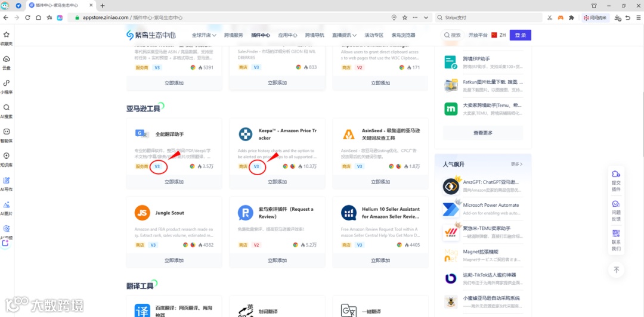This screenshot has height=317, width=644.
Task: Open the 智能体 agent sidebar icon
Action: coord(6,132)
